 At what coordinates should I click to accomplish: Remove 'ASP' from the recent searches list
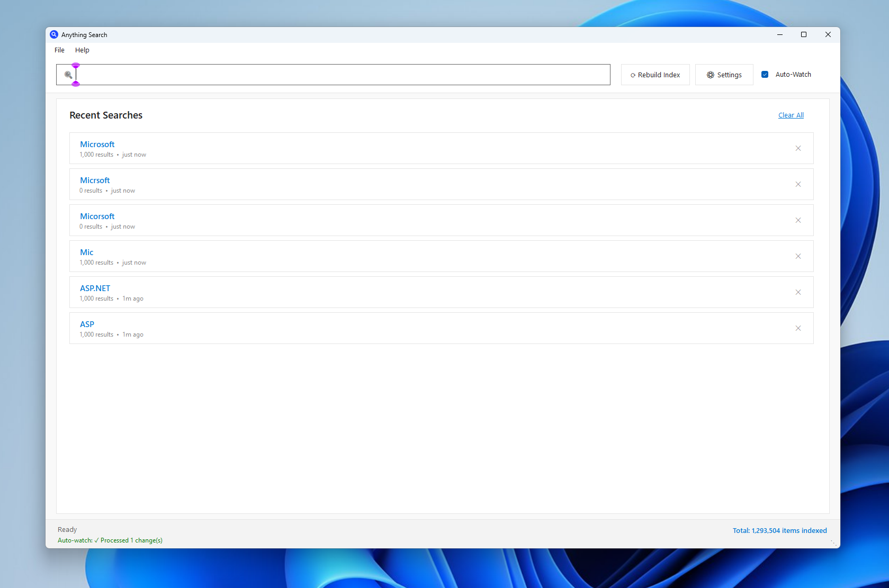798,328
